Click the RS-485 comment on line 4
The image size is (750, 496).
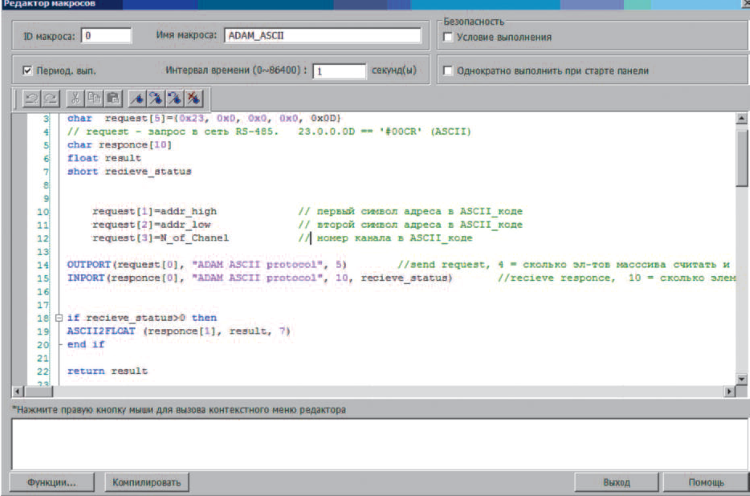pyautogui.click(x=269, y=132)
